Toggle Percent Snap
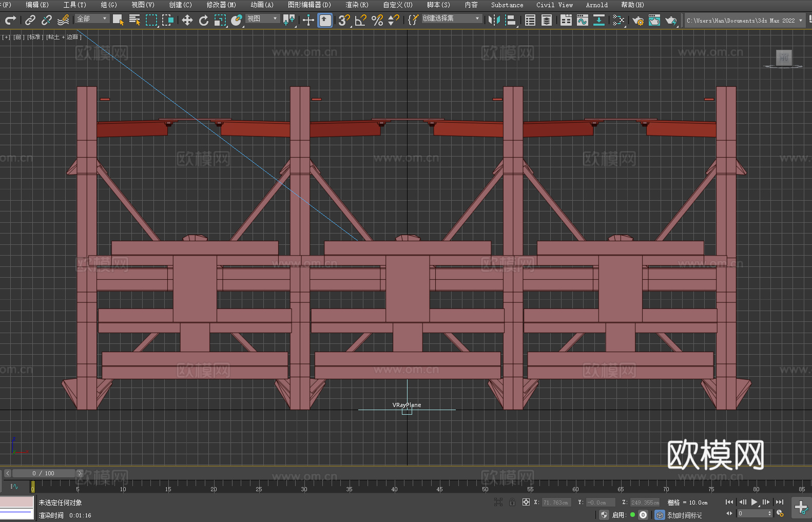This screenshot has height=522, width=812. click(377, 20)
